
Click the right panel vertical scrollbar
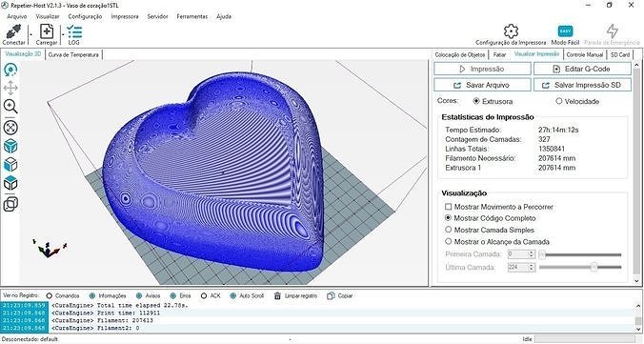tap(636, 172)
